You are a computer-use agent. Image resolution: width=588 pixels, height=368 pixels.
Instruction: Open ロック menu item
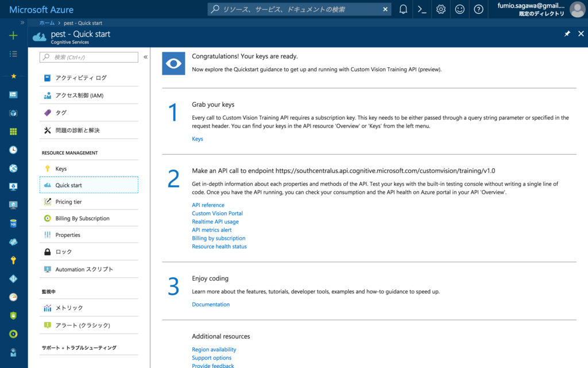click(89, 252)
